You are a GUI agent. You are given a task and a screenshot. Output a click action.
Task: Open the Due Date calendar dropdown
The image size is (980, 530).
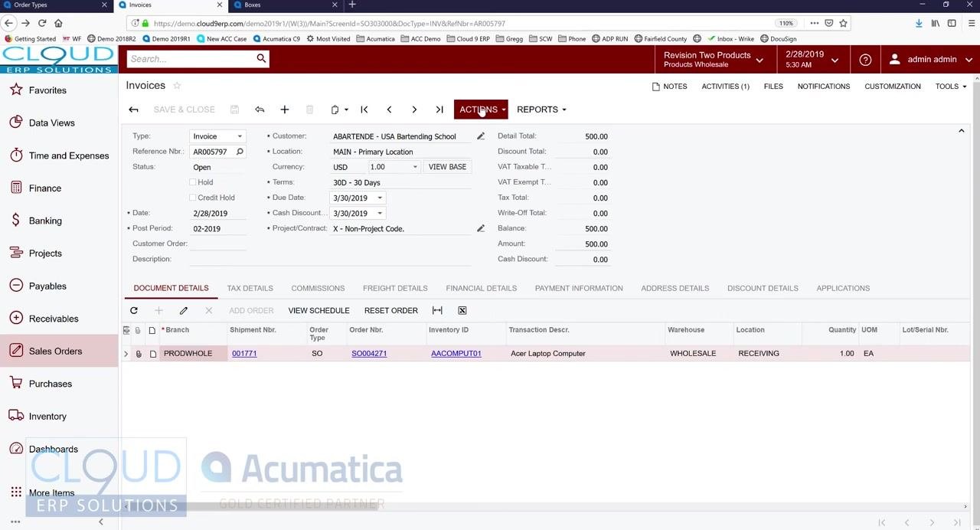click(380, 198)
